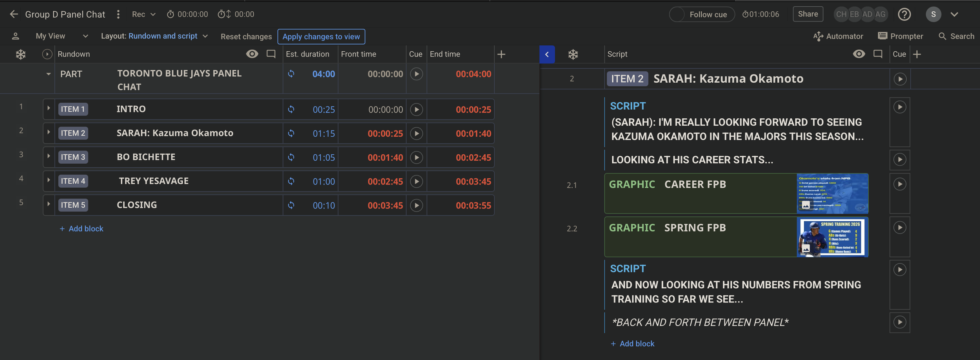Cue the CAREER FPB graphic

(x=900, y=184)
